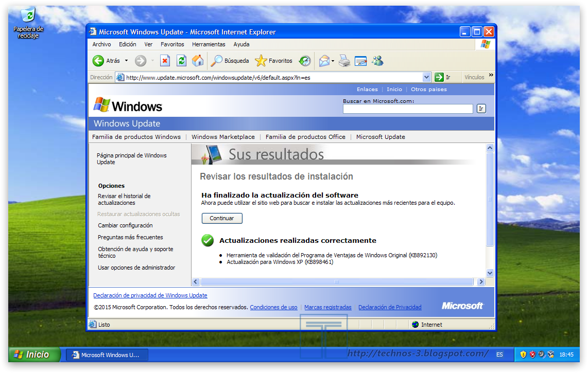Click the greyed Forward arrow button
The image size is (588, 373).
[x=141, y=61]
